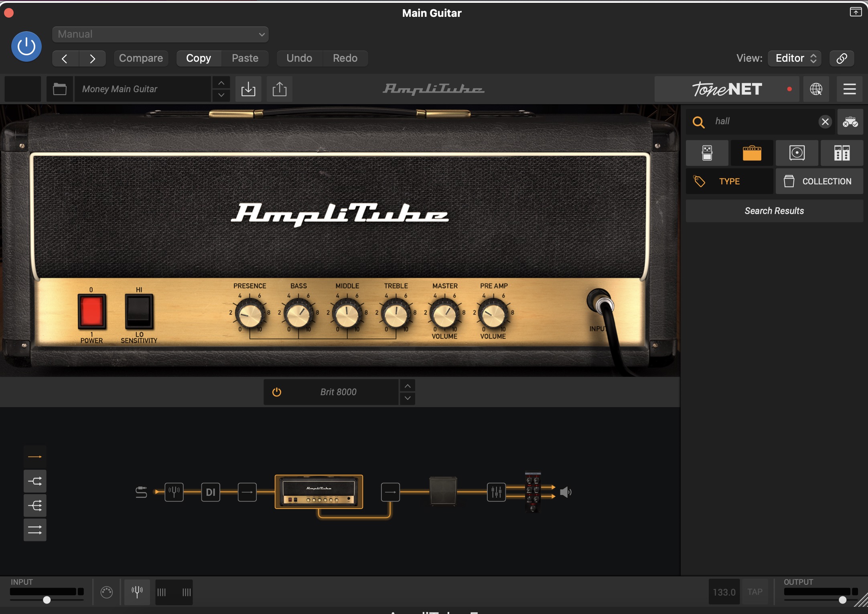The height and width of the screenshot is (614, 868).
Task: Click the Redo button
Action: pyautogui.click(x=345, y=58)
